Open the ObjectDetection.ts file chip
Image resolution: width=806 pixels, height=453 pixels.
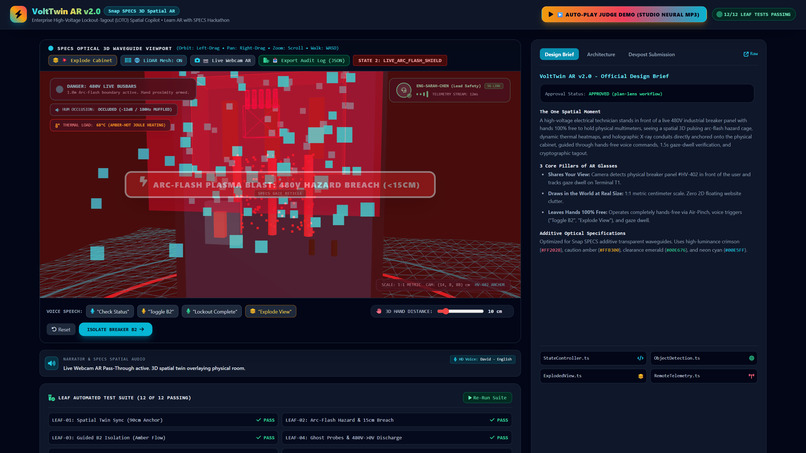pos(704,358)
